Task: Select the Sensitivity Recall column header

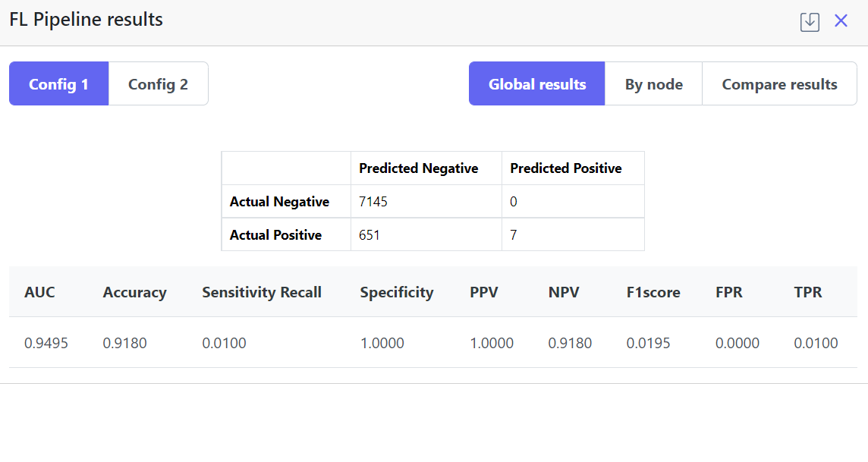Action: pyautogui.click(x=262, y=292)
